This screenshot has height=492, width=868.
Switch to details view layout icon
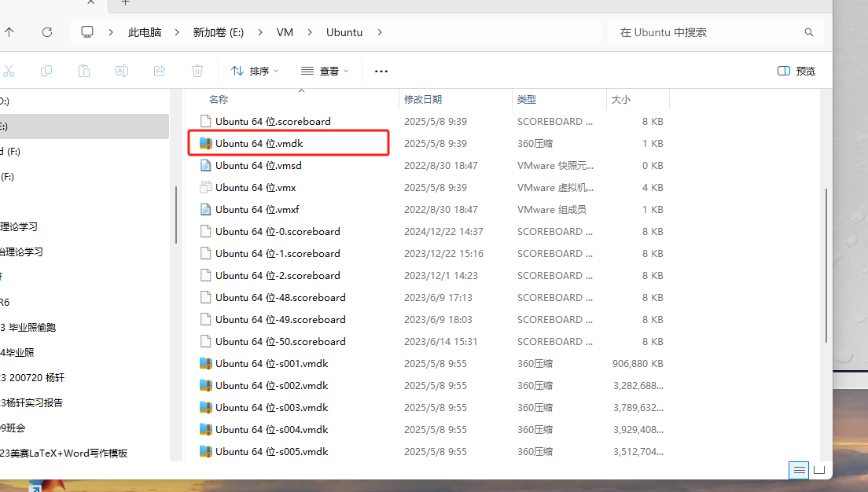(x=799, y=471)
